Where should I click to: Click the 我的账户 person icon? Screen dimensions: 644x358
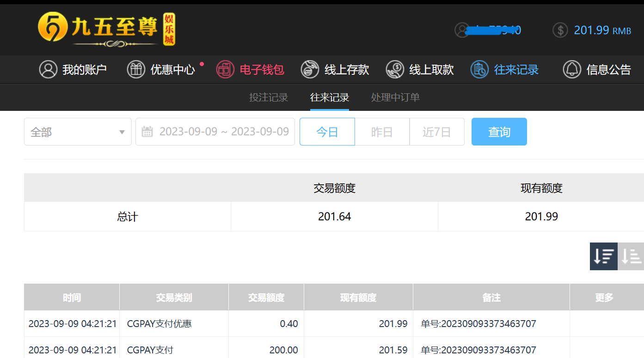click(48, 70)
